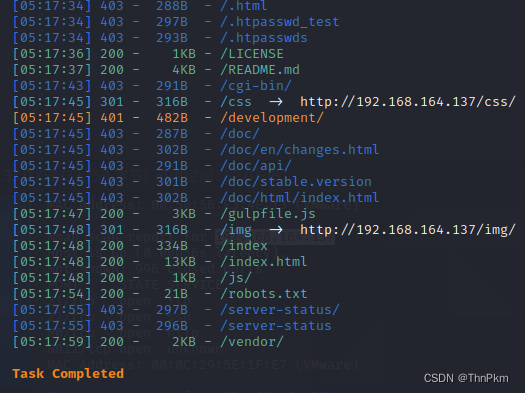Click the /server-status/ path with trailing slash
525x393 pixels.
[x=280, y=310]
